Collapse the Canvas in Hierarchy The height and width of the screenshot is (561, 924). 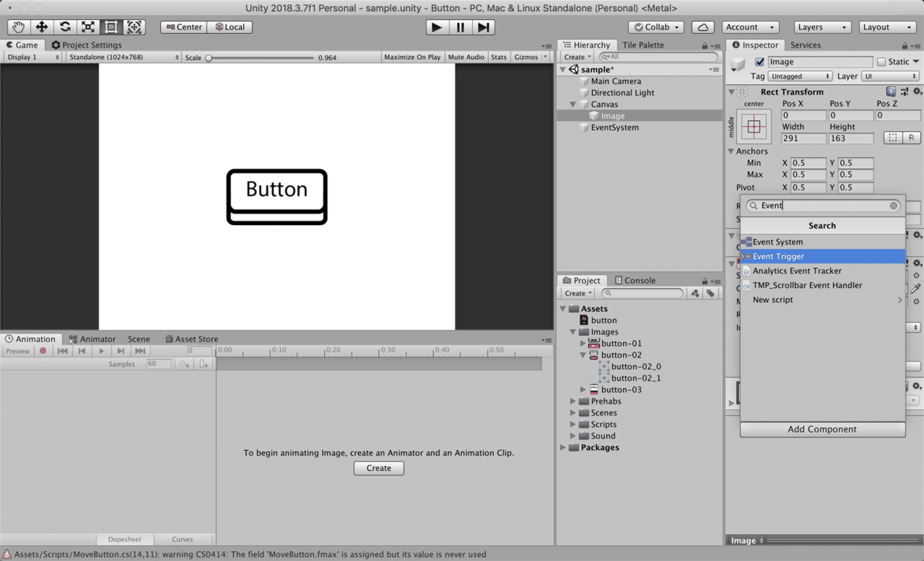574,104
